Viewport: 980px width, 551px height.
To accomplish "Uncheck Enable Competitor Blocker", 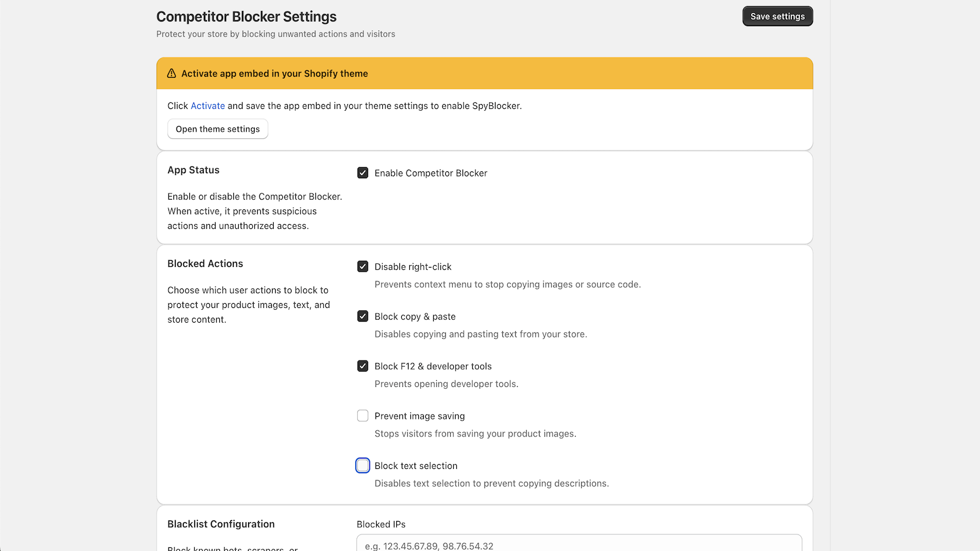I will coord(363,173).
